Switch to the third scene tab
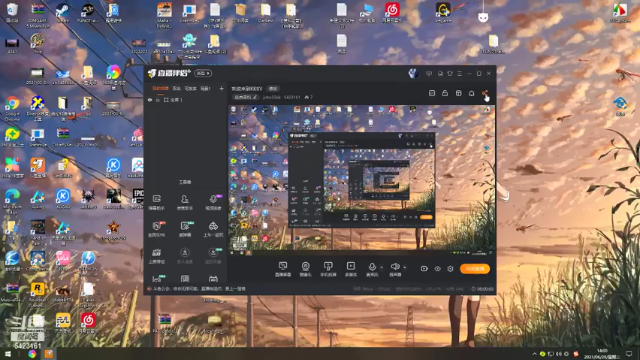 190,88
